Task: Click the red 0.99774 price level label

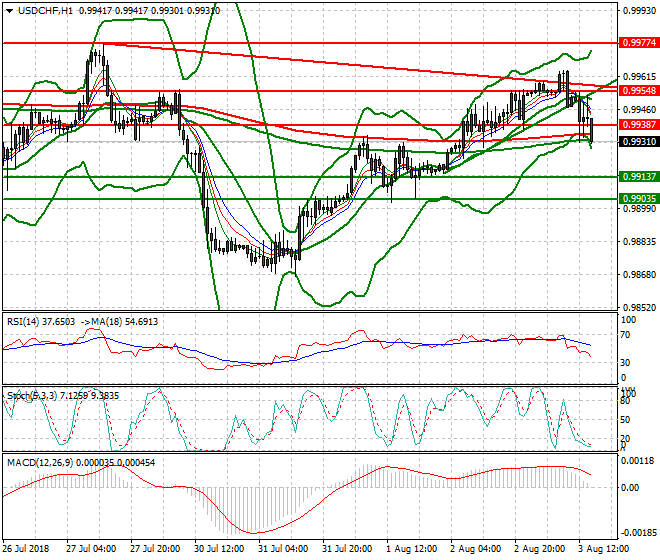Action: pos(639,43)
